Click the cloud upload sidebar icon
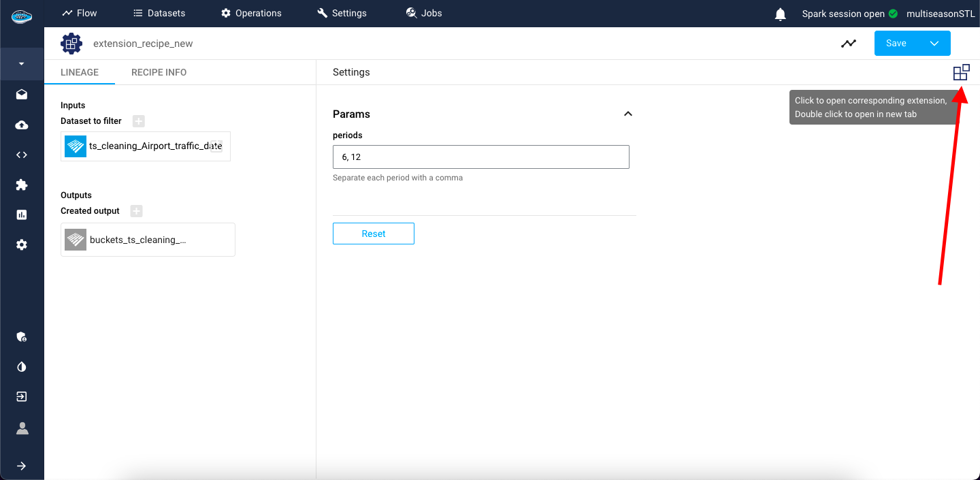980x480 pixels. coord(22,125)
